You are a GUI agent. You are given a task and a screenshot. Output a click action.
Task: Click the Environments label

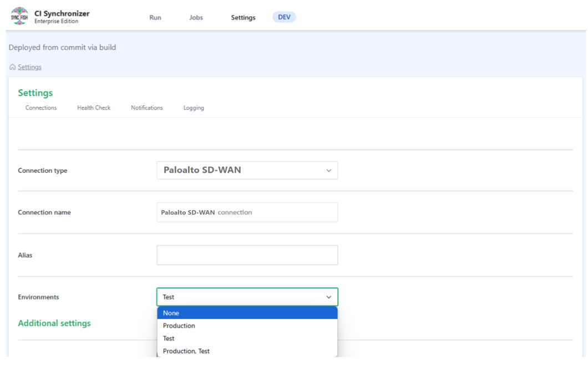click(x=38, y=297)
